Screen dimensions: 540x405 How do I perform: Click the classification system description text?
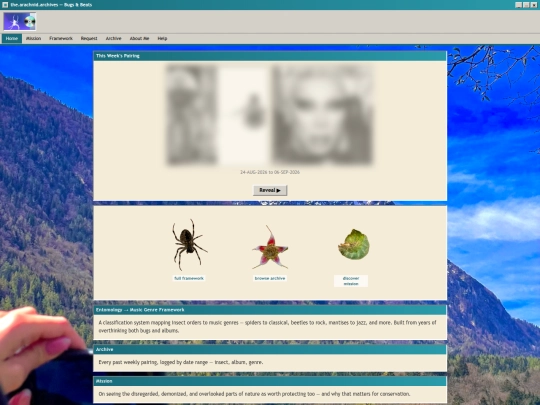(x=268, y=326)
